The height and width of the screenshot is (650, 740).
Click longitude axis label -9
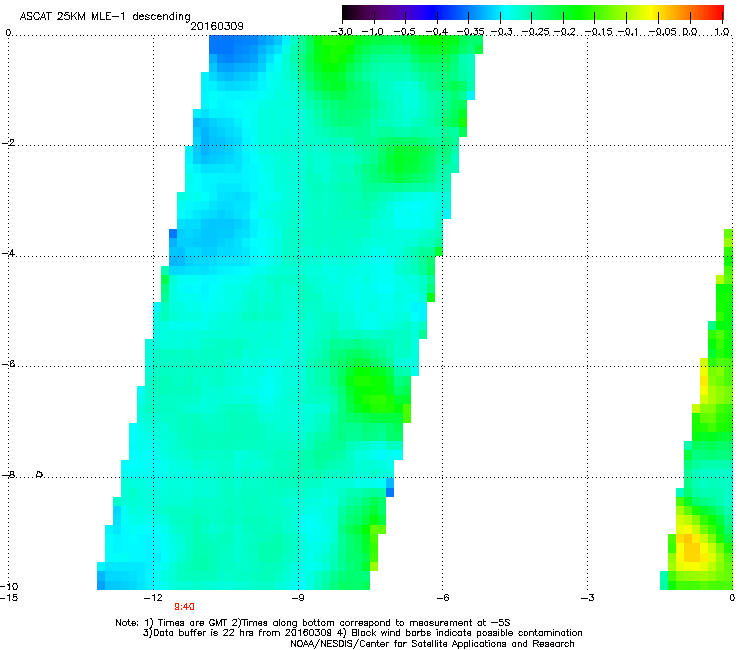(298, 598)
